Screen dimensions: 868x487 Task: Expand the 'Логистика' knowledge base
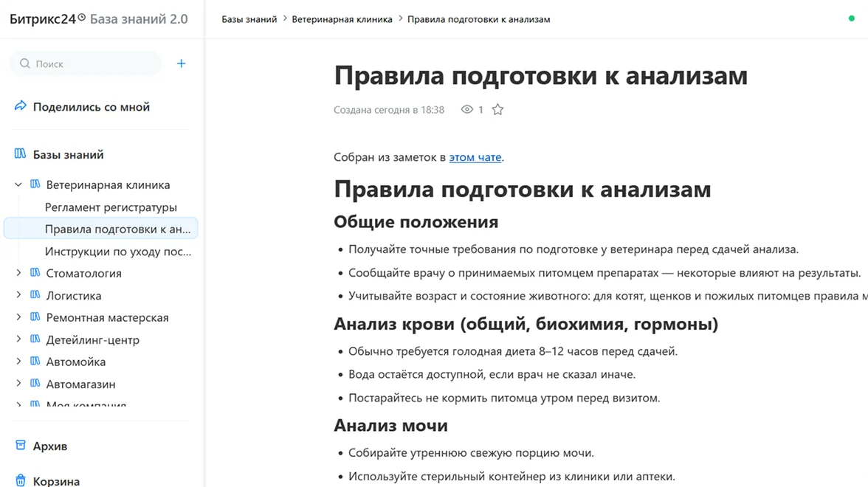click(18, 294)
